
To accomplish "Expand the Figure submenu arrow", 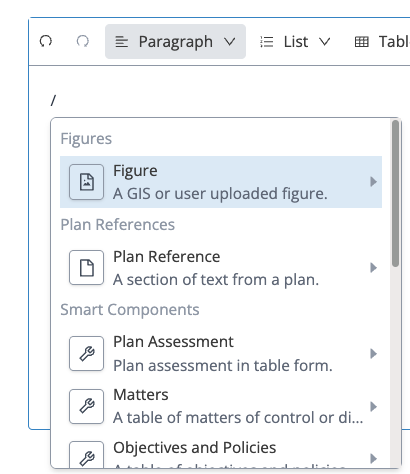I will click(373, 182).
